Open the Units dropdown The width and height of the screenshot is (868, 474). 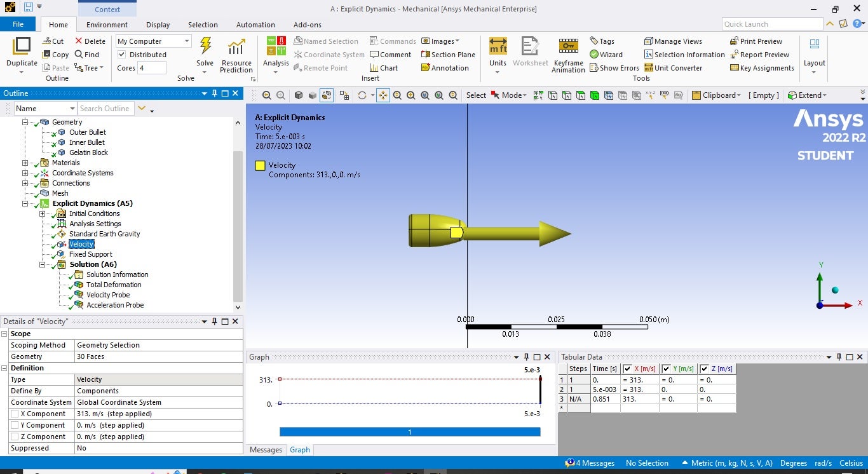click(x=498, y=55)
